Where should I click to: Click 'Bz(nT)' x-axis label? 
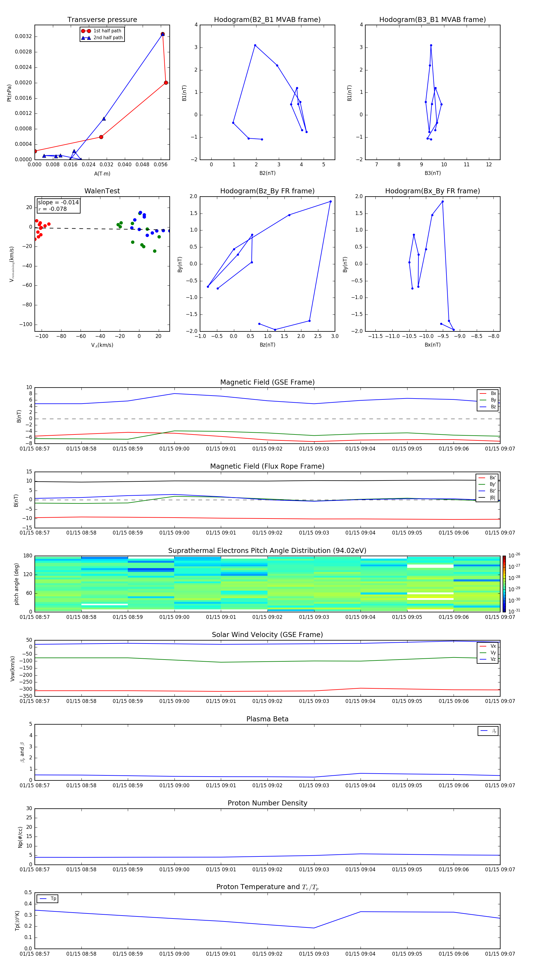coord(267,345)
